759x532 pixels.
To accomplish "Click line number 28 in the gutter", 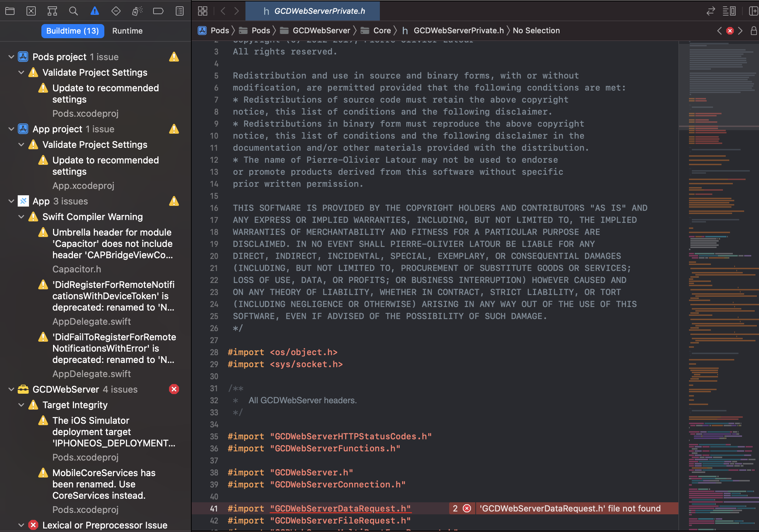I will click(x=214, y=352).
